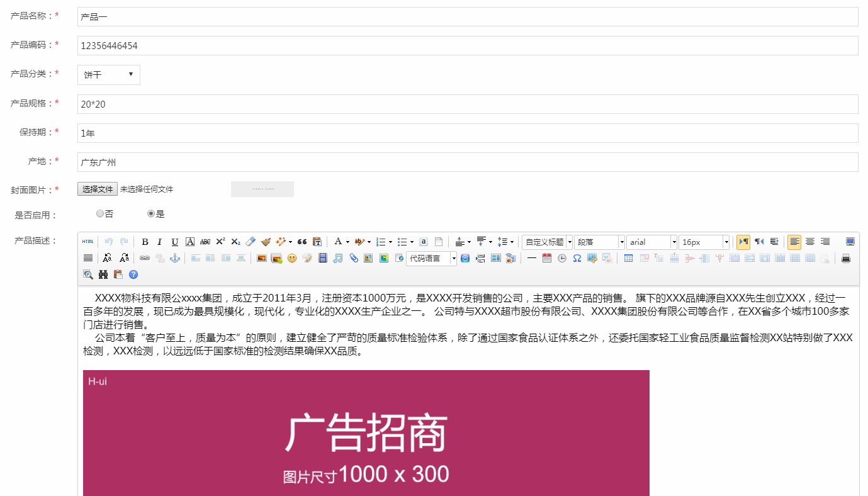Insert multiple images icon

tap(277, 258)
